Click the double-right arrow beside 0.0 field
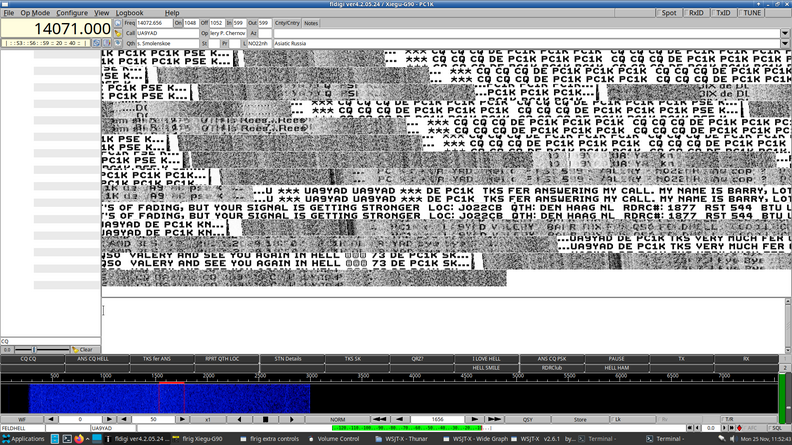792x445 pixels. 731,428
